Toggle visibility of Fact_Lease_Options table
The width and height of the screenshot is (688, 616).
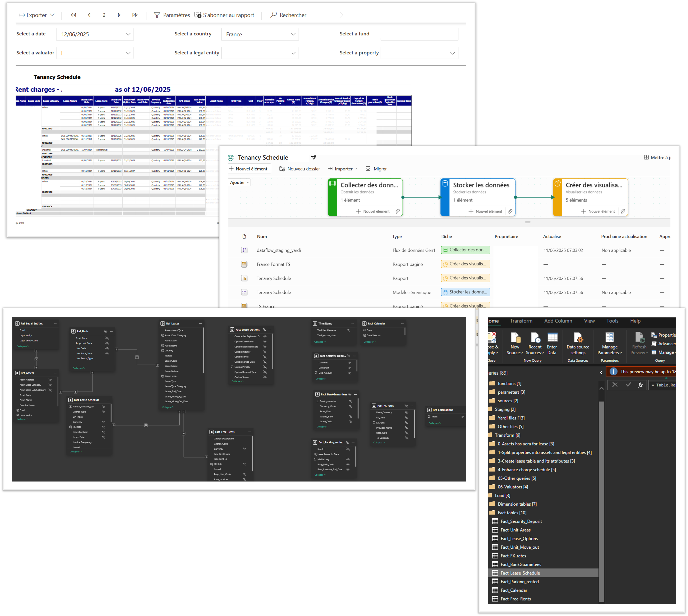[x=264, y=330]
